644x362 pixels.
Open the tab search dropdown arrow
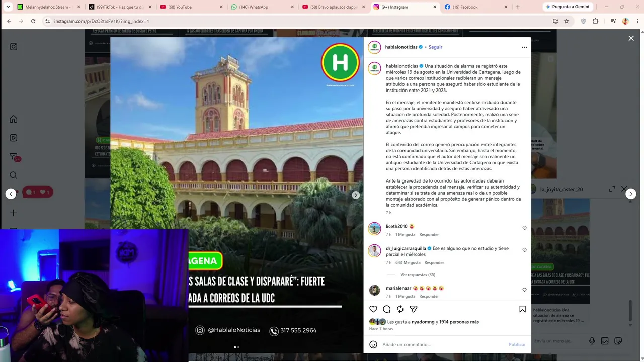coord(8,7)
